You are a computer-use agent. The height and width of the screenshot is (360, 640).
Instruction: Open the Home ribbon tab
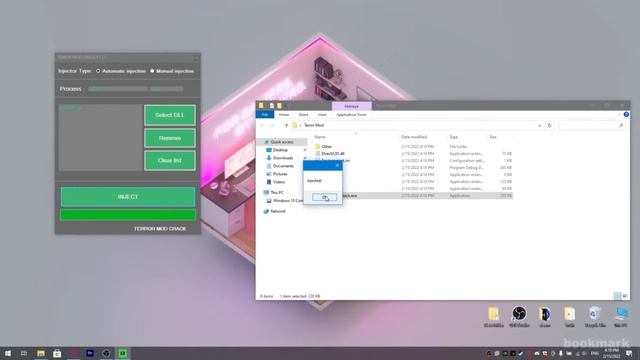pyautogui.click(x=284, y=115)
